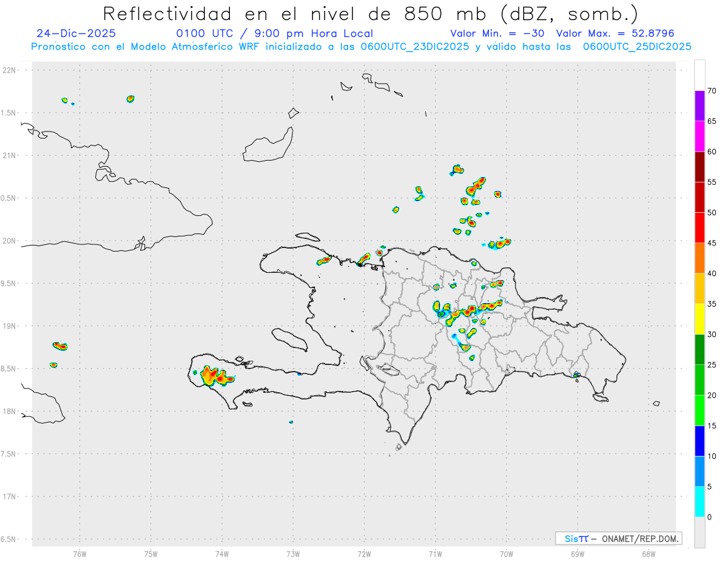The image size is (728, 562).
Task: Select the orange 40–45 dBZ color swatch
Action: pos(699,258)
